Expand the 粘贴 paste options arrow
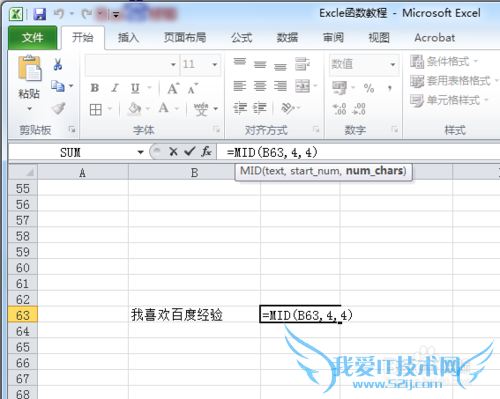 pyautogui.click(x=29, y=109)
